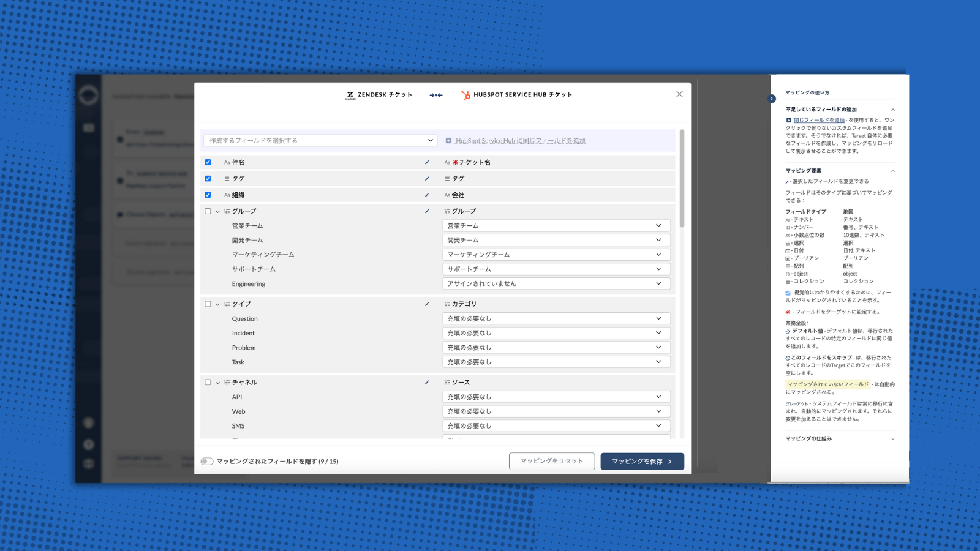Click HubSpot Service Hubに同じフィールドを追加 link
The image size is (980, 551).
[520, 141]
